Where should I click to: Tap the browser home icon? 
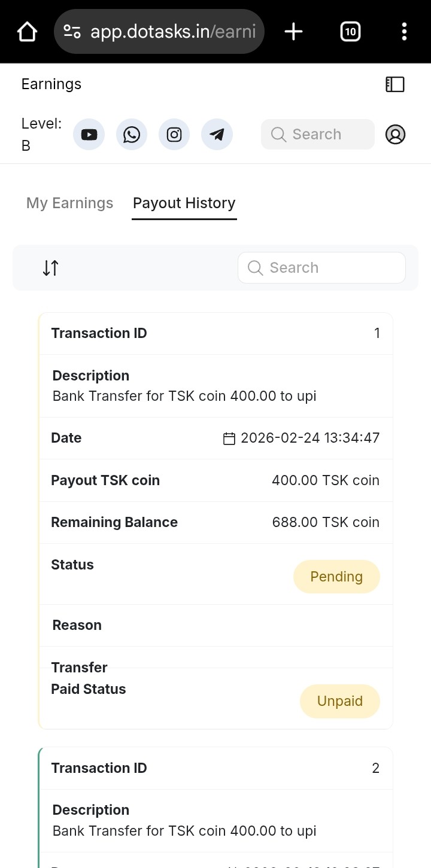28,32
